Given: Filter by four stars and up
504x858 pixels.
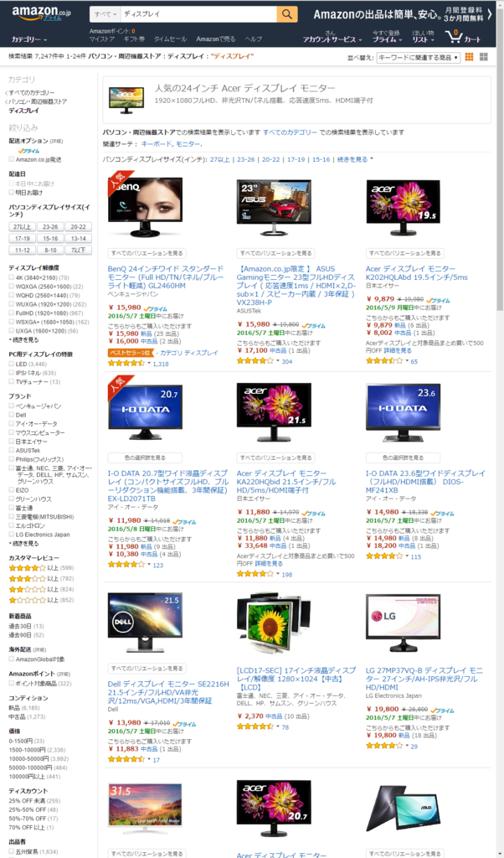Looking at the screenshot, I should (27, 569).
